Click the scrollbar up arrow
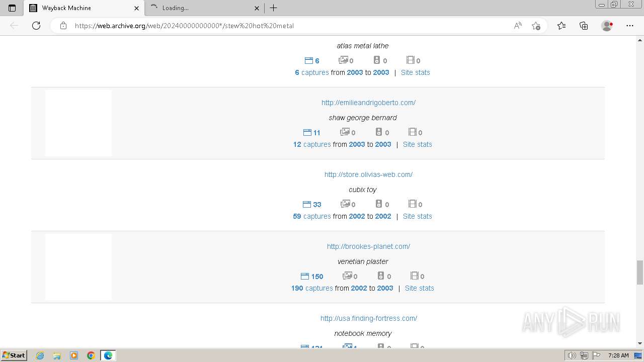The image size is (644, 362). point(640,39)
